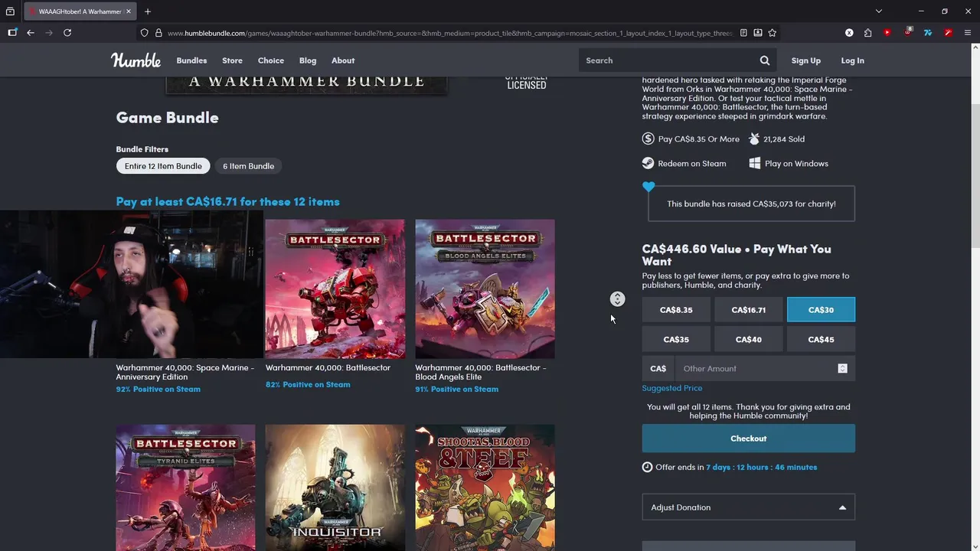Choose the CA$8.35 price tier
980x551 pixels.
pyautogui.click(x=676, y=310)
